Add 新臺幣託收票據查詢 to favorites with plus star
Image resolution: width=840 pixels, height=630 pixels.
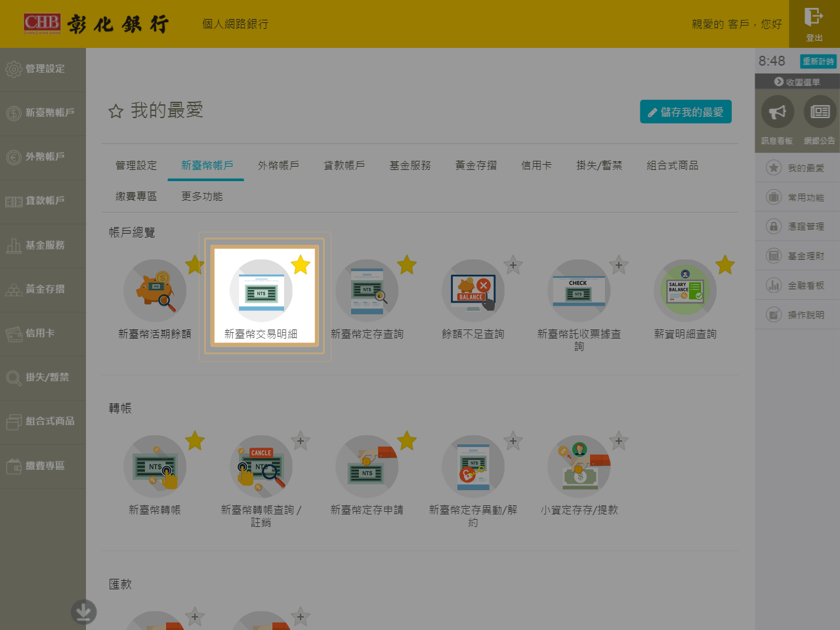click(619, 264)
